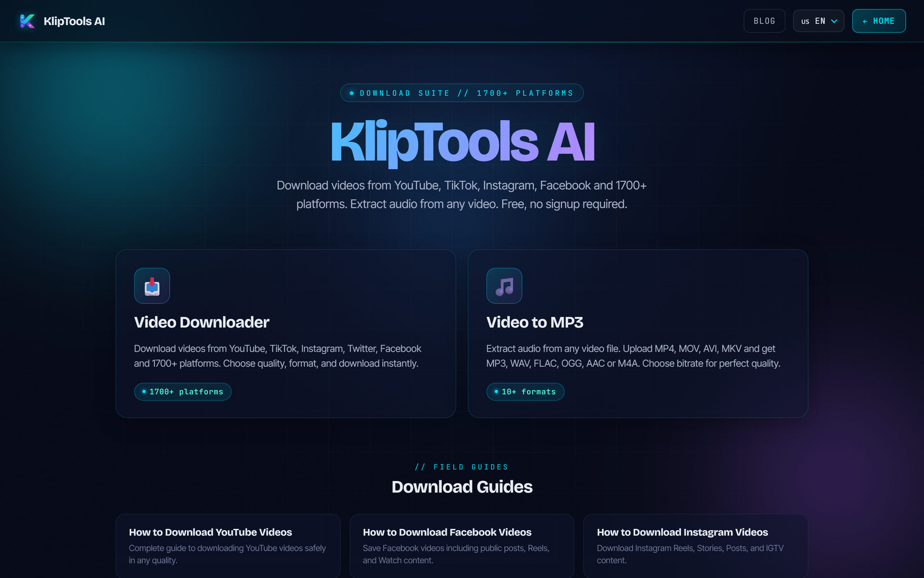
Task: Click the Download Guides section heading
Action: click(462, 487)
